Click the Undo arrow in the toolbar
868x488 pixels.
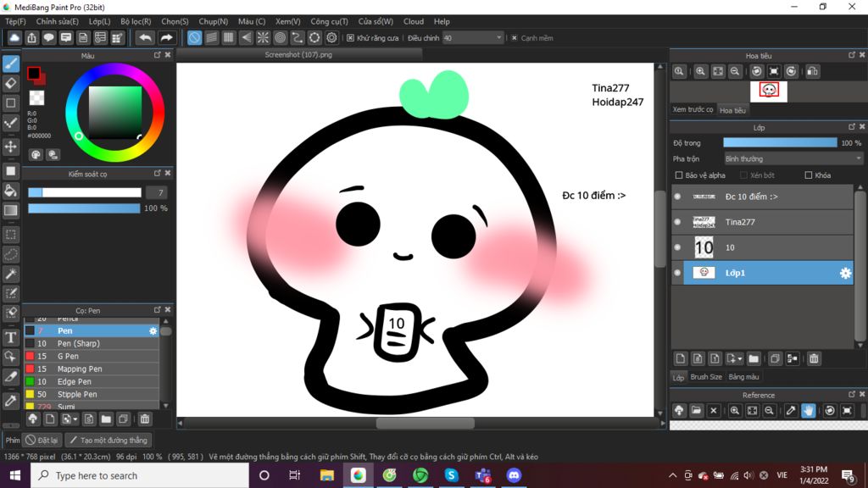coord(146,37)
